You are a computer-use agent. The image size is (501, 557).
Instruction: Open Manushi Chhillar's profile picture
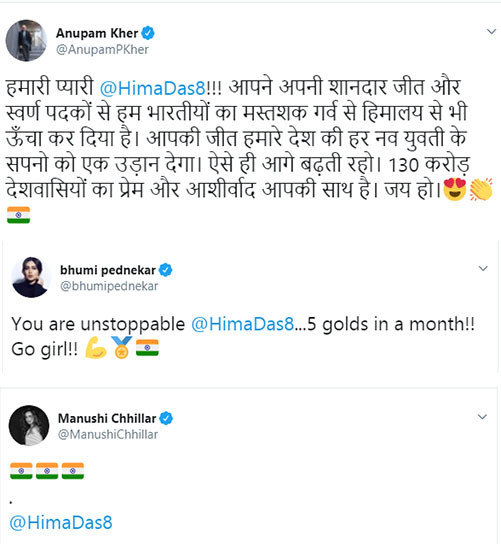click(x=29, y=425)
